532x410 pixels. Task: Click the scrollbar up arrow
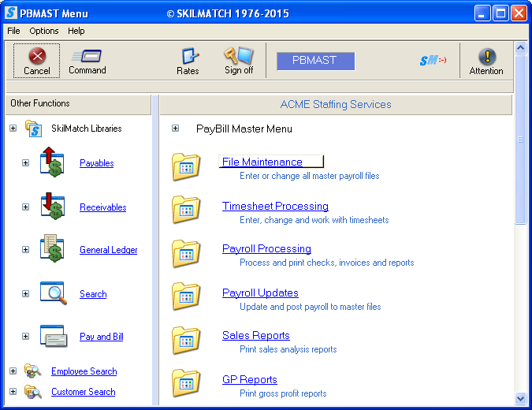click(x=520, y=48)
